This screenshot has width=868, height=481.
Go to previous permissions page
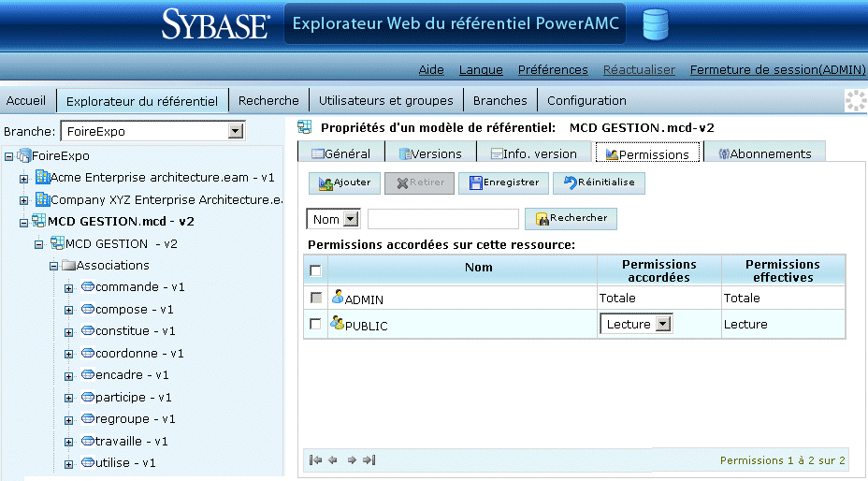333,459
